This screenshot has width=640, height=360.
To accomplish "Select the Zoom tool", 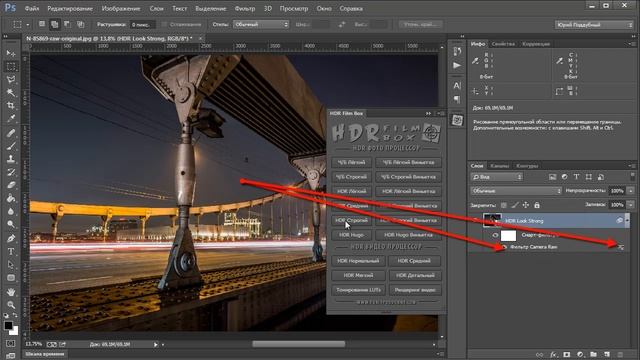I will click(x=11, y=304).
